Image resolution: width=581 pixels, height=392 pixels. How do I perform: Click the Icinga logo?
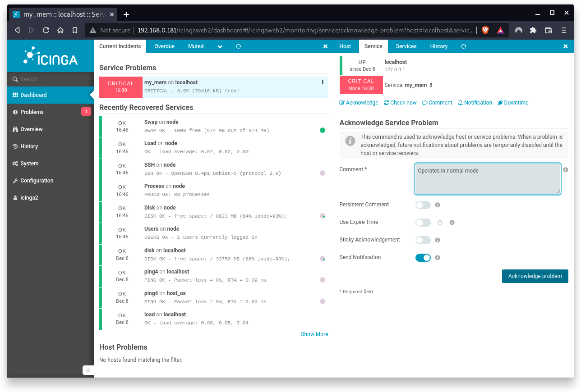point(50,56)
